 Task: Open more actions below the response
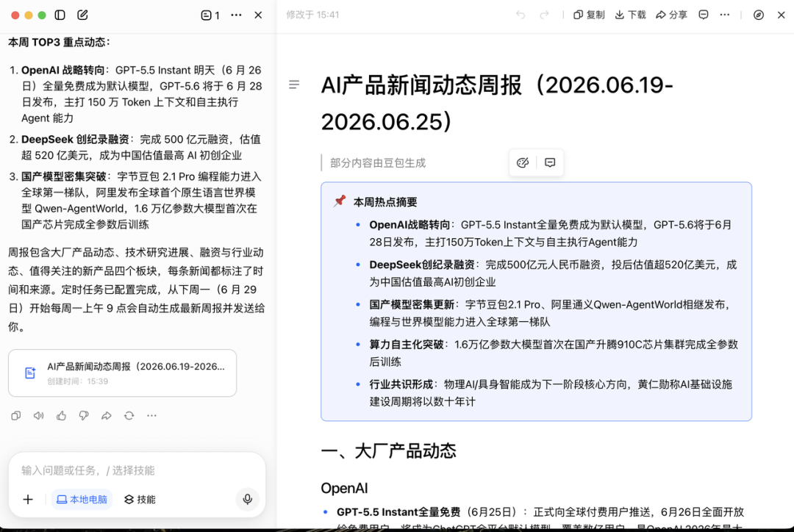pyautogui.click(x=151, y=416)
